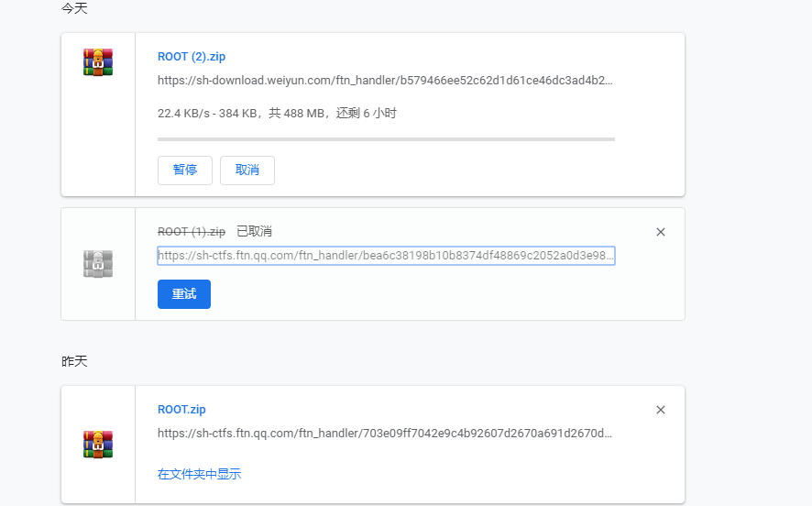Click the 今天 date heading

coord(74,8)
